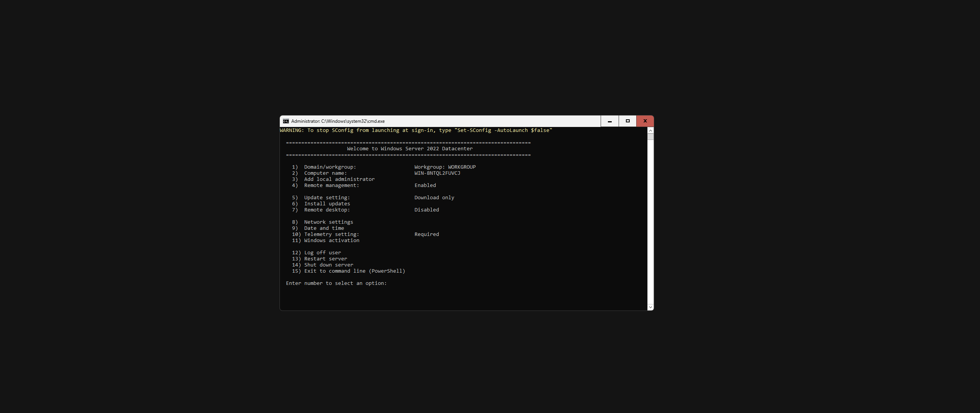980x413 pixels.
Task: Click the vertical scrollbar thumb
Action: click(x=650, y=137)
